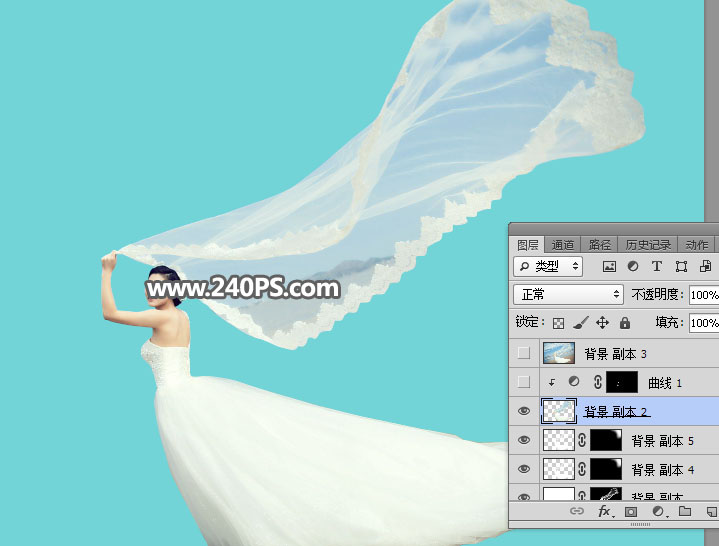This screenshot has width=719, height=546.
Task: Open the 动作 tab
Action: (x=697, y=245)
